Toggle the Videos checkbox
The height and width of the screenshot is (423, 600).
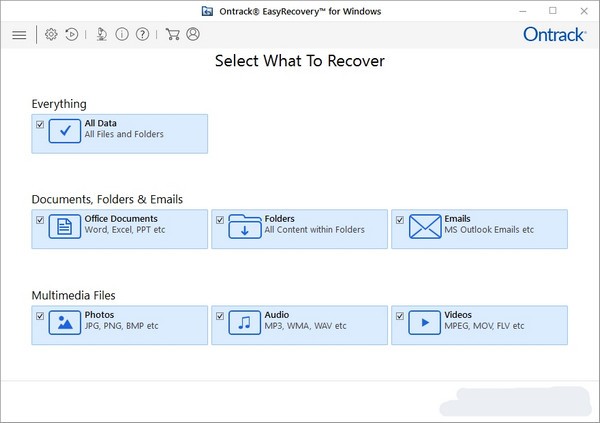coord(399,316)
